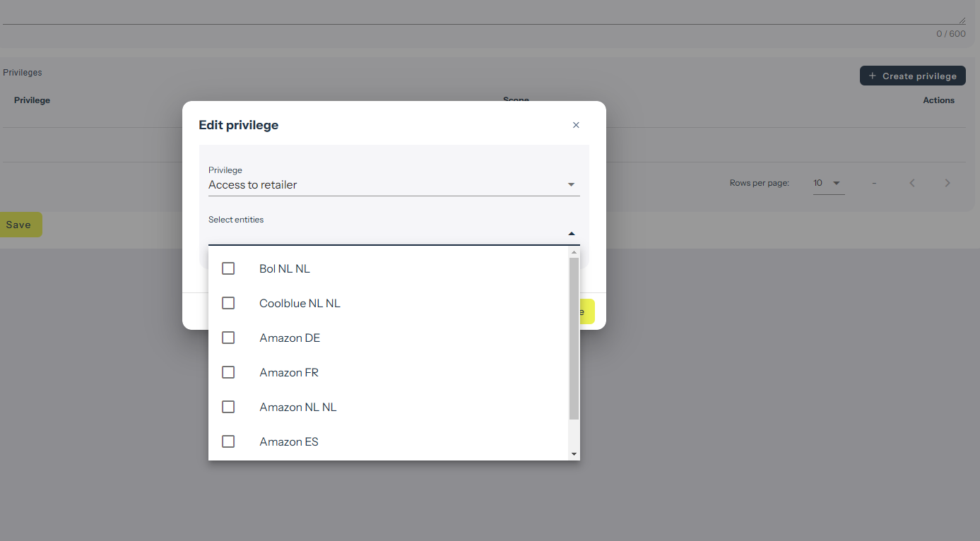Screen dimensions: 980x541
Task: Open the Privilege dropdown showing Access to retailer
Action: tap(394, 185)
